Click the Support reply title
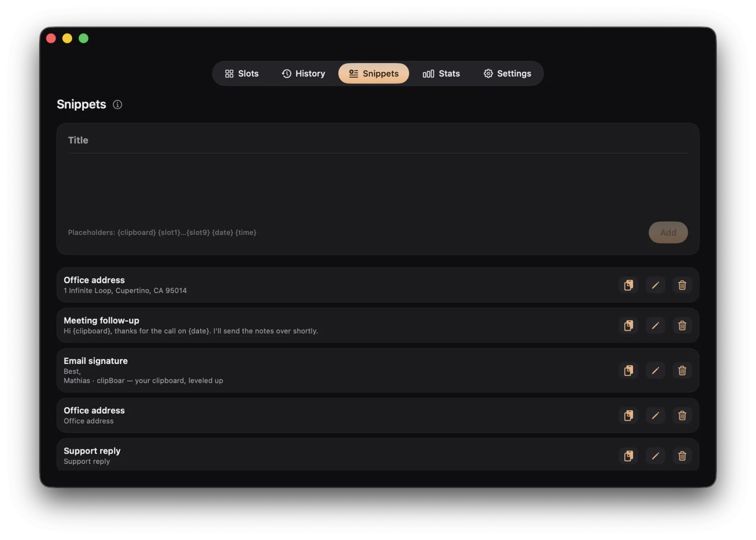This screenshot has width=756, height=540. click(92, 451)
